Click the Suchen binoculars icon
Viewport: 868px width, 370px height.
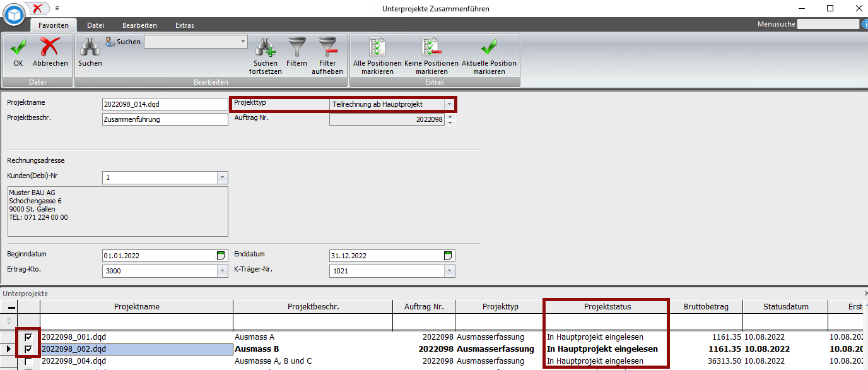90,47
